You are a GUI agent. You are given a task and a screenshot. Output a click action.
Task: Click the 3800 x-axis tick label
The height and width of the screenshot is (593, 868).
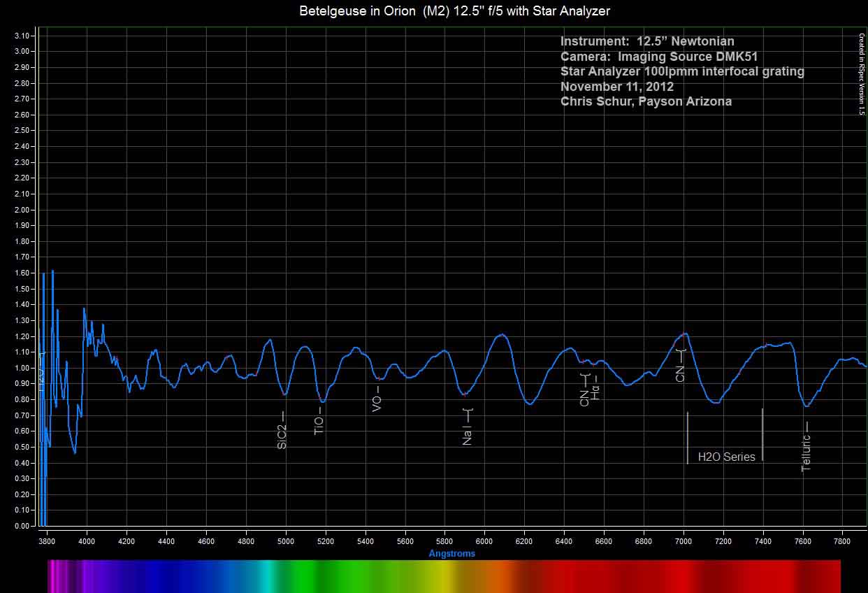tap(47, 541)
